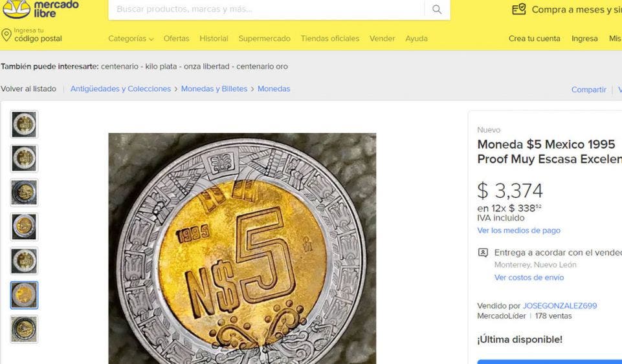
Task: Click the monthly payments promo icon
Action: [518, 9]
